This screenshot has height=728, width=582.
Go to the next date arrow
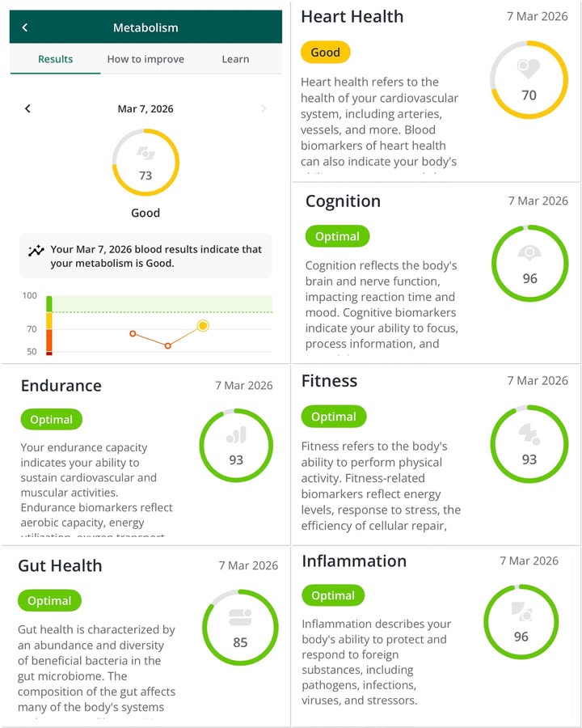[264, 108]
